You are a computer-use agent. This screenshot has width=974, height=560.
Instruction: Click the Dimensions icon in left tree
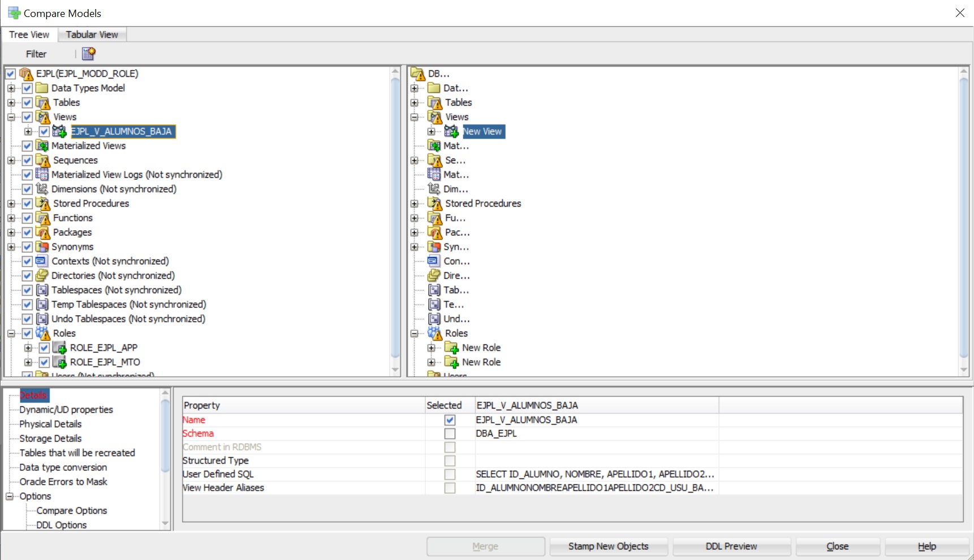click(42, 189)
